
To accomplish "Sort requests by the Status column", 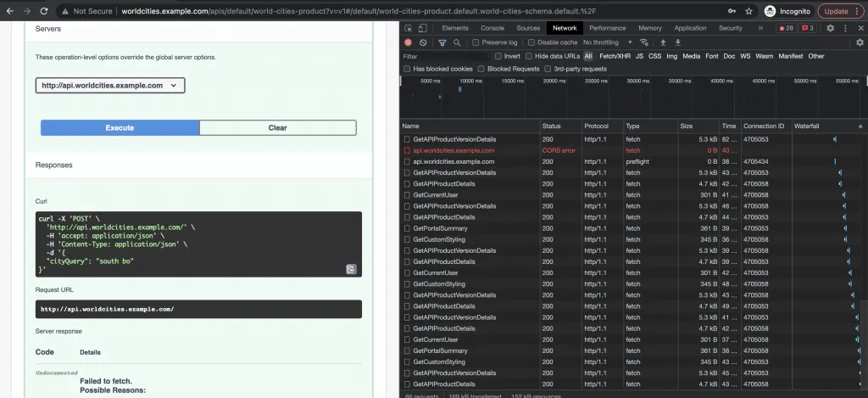I will coord(561,126).
